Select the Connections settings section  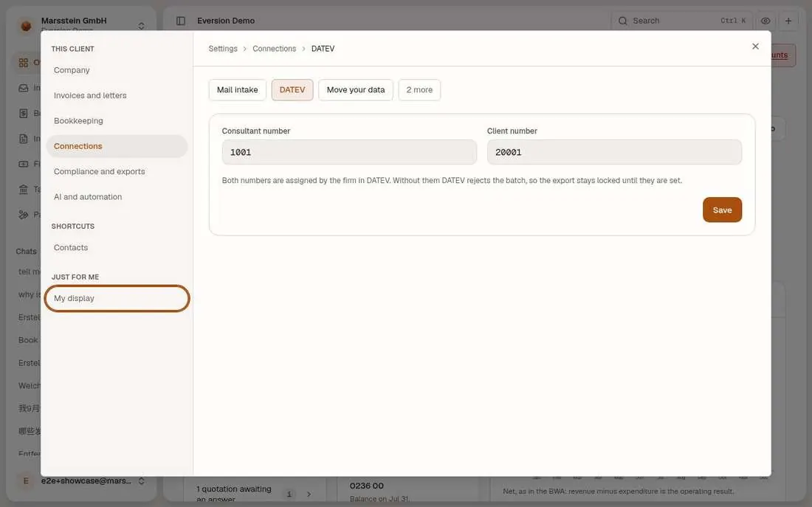(117, 146)
